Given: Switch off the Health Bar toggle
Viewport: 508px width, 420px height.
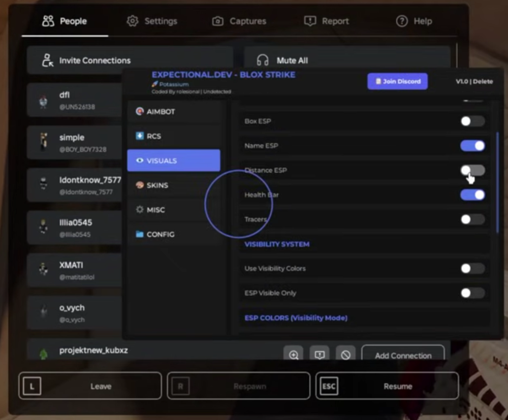Looking at the screenshot, I should (x=472, y=195).
